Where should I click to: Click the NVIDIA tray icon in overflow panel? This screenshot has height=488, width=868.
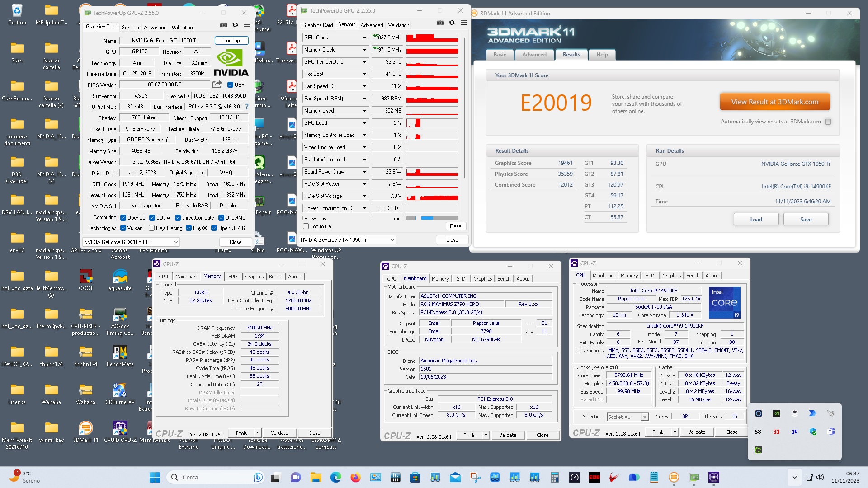click(776, 413)
